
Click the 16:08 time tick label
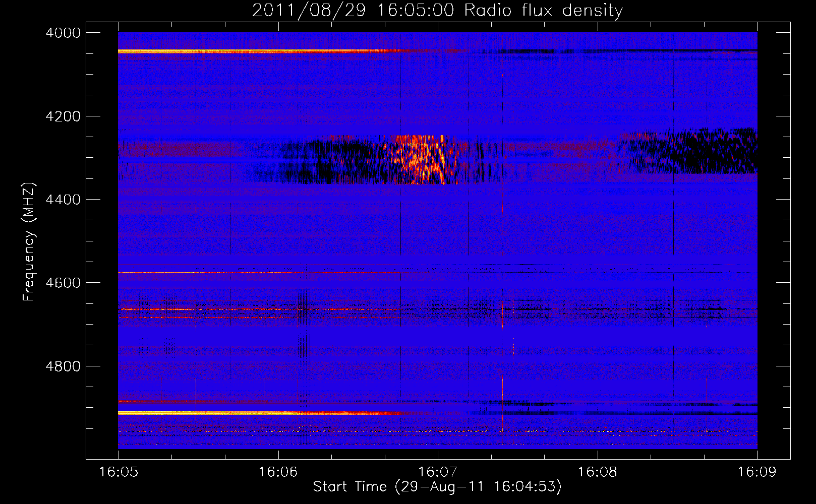(x=598, y=472)
